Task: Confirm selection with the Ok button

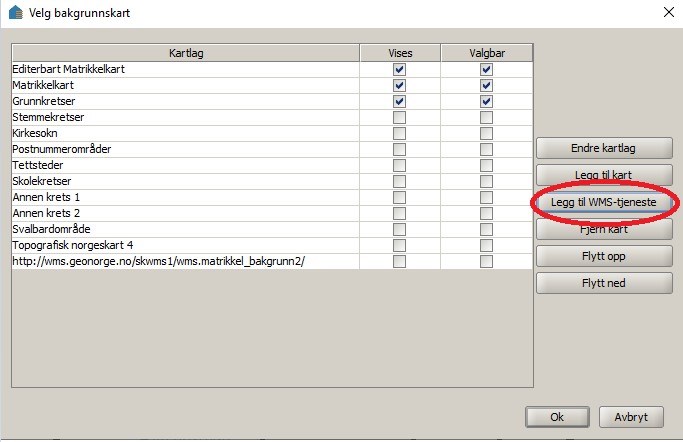Action: [557, 416]
